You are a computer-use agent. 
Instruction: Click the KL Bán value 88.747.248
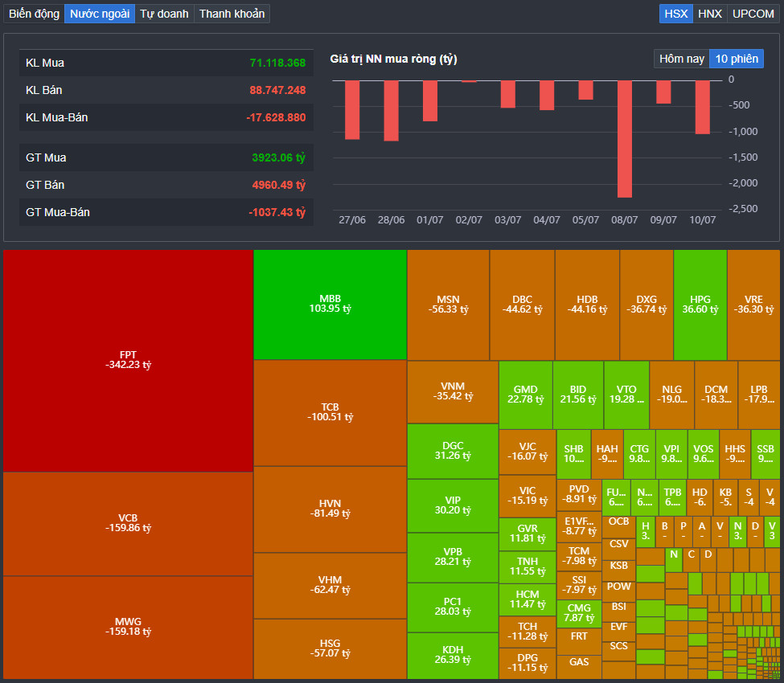pos(277,91)
